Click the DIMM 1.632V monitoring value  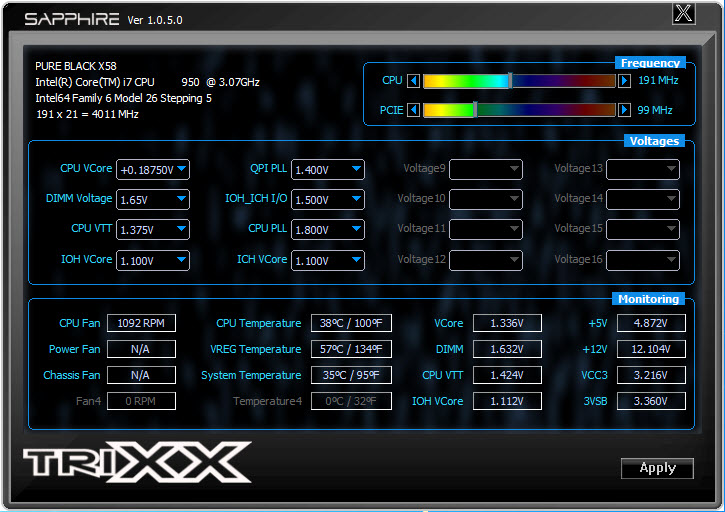507,349
